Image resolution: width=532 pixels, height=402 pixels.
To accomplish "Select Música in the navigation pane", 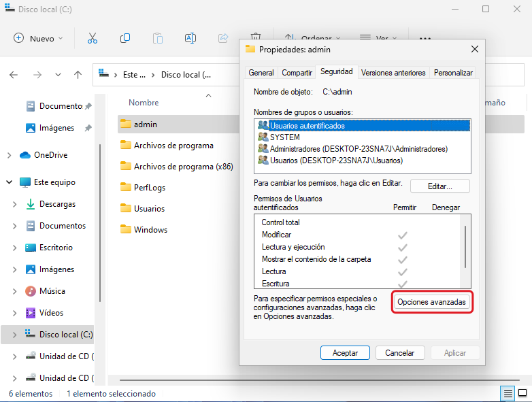I will (x=52, y=291).
